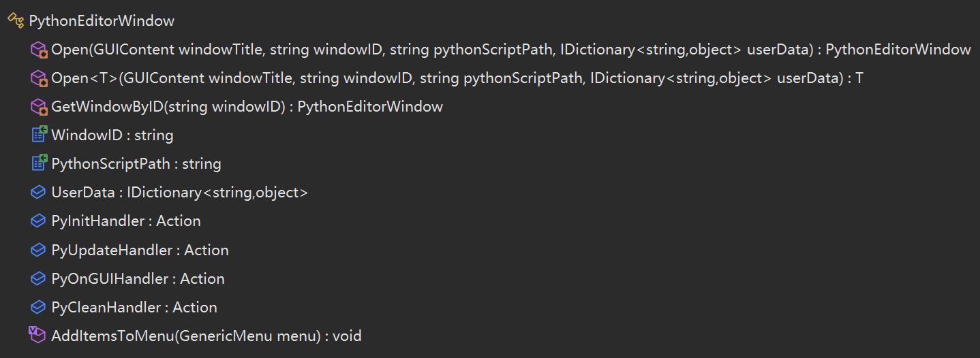Select GetWindowByID(string windowID) member
This screenshot has width=980, height=358.
tap(247, 106)
